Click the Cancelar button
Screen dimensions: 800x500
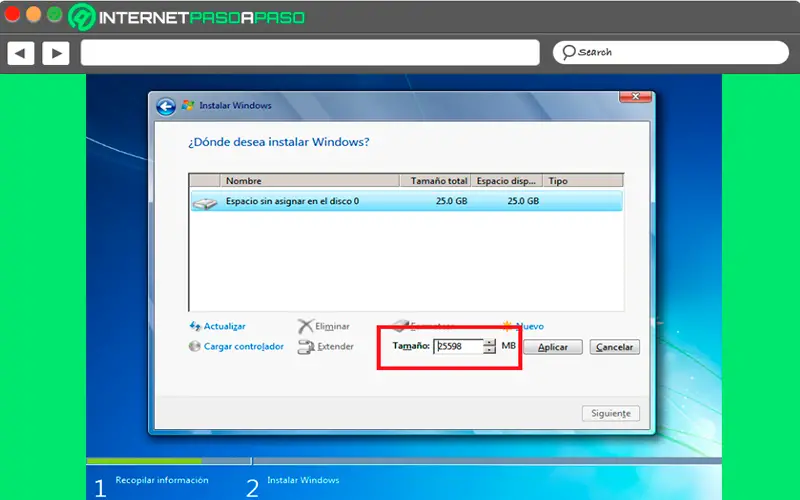(614, 347)
